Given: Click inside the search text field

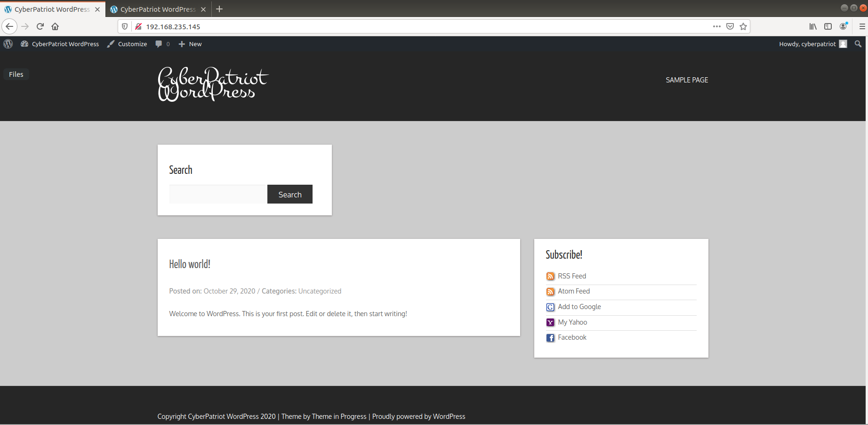Looking at the screenshot, I should click(218, 194).
